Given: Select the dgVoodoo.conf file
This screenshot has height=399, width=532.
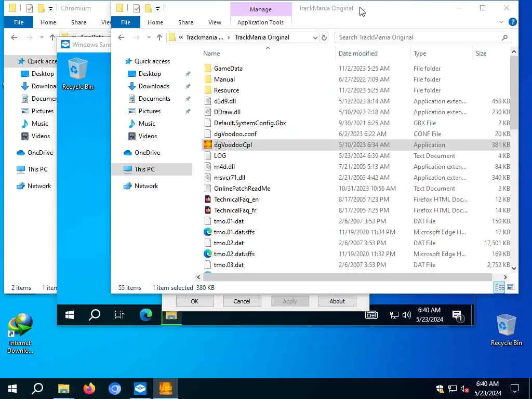Looking at the screenshot, I should click(x=235, y=134).
